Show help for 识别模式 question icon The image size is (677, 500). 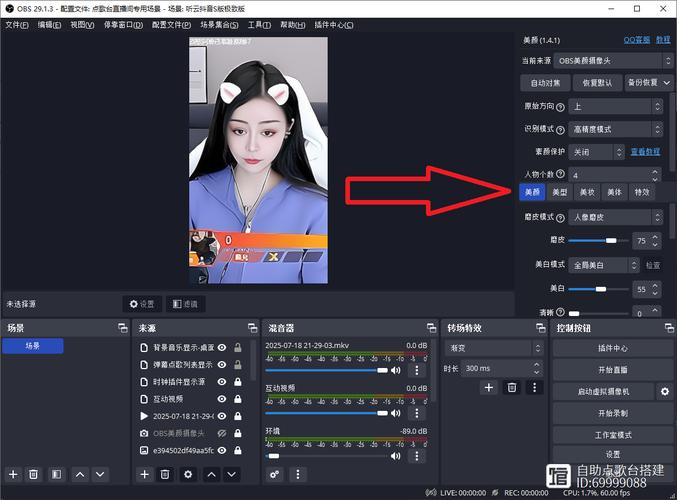(560, 130)
